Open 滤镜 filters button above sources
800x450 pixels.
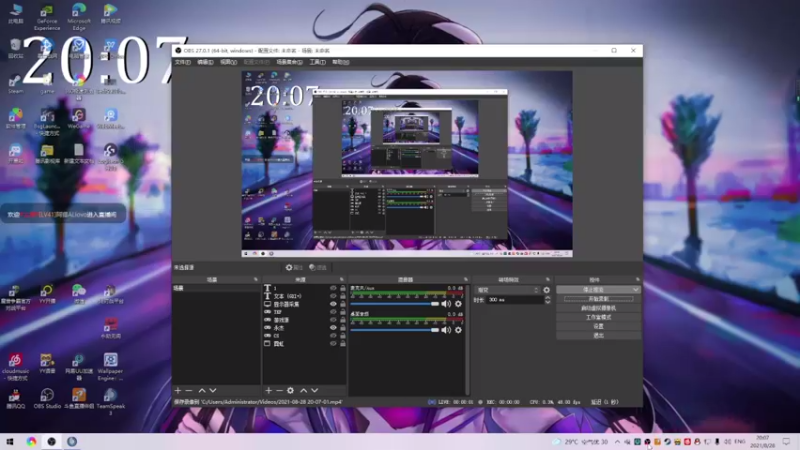318,267
